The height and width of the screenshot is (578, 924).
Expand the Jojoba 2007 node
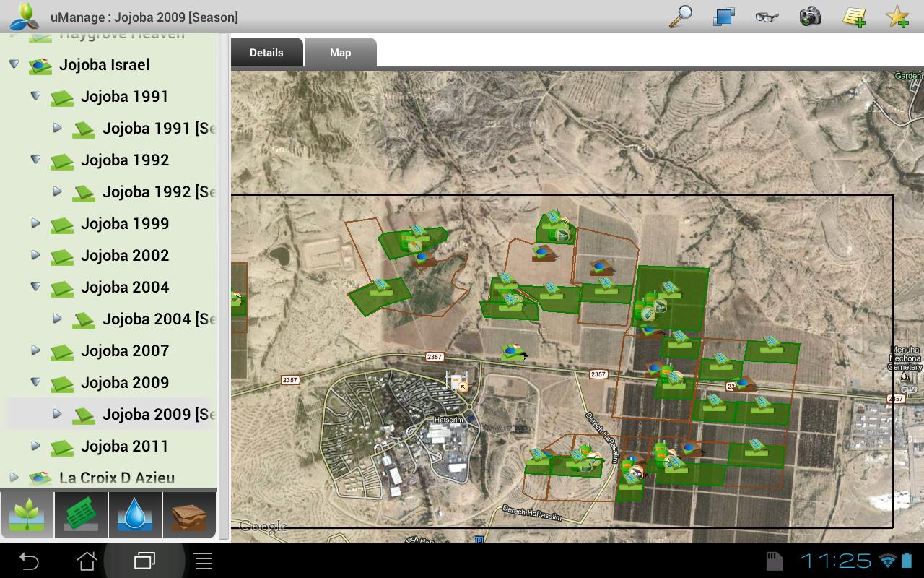coord(35,350)
